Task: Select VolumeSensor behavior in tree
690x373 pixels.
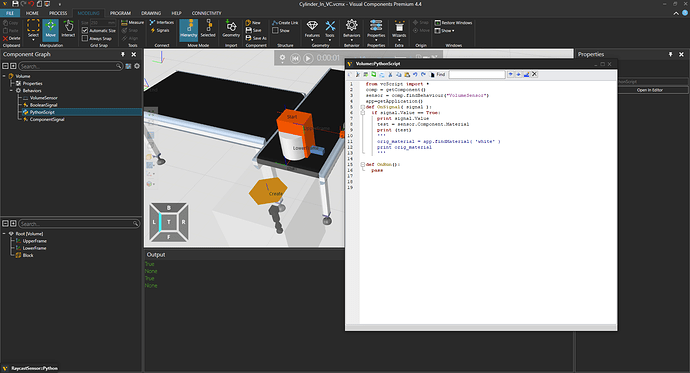Action: [44, 98]
